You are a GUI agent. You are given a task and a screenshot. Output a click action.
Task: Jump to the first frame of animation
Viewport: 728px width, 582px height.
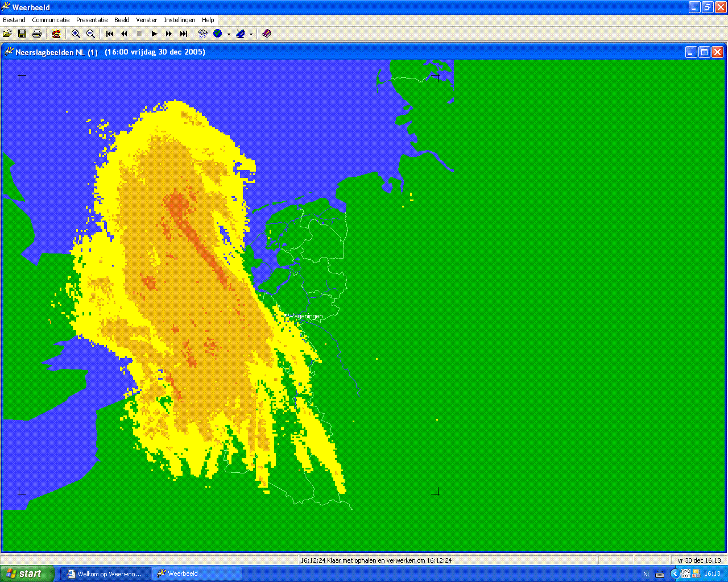tap(110, 34)
